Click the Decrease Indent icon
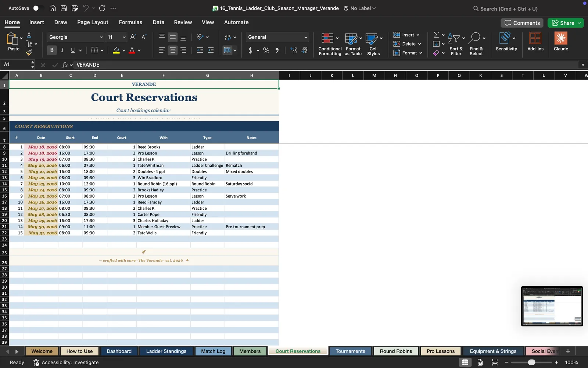 tap(200, 50)
